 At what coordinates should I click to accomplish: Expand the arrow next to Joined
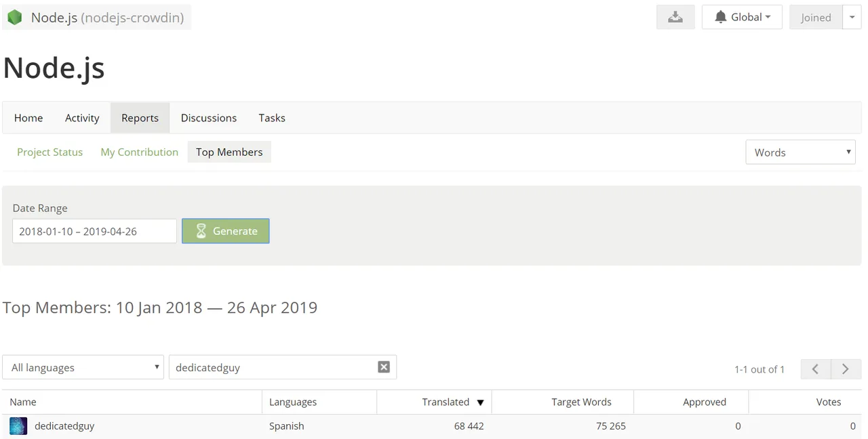[x=852, y=18]
